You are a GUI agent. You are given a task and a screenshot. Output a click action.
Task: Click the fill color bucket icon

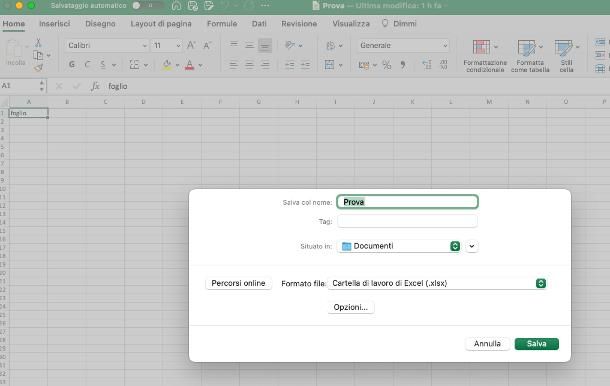coord(167,65)
